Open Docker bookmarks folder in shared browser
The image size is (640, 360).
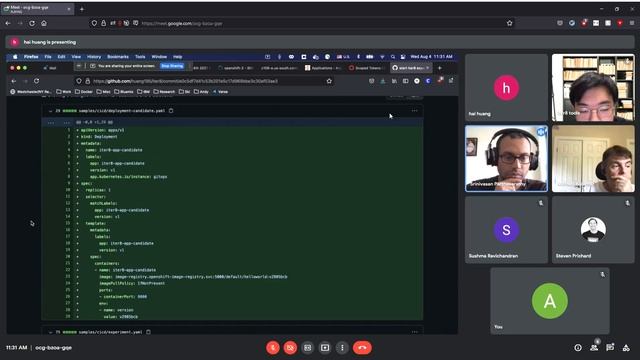pyautogui.click(x=84, y=92)
